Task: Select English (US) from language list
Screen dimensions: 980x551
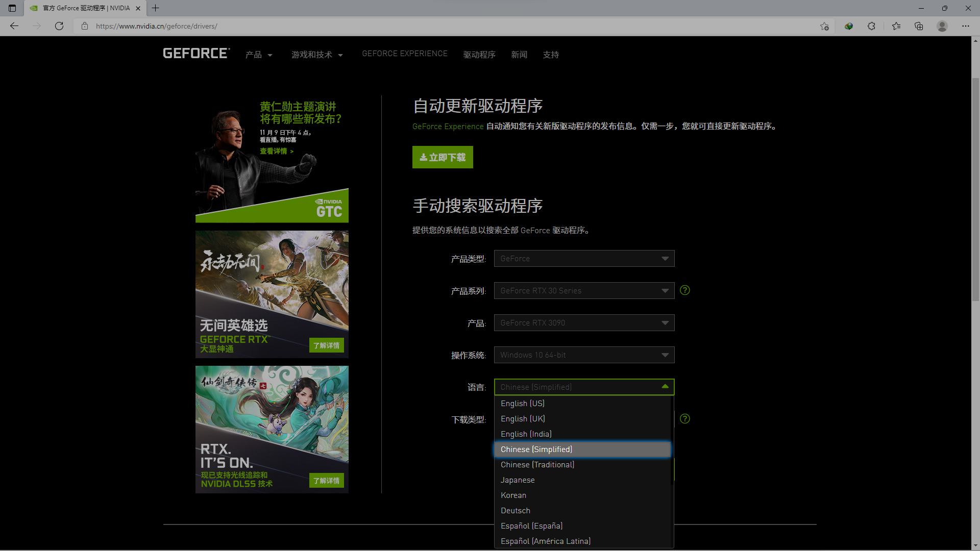Action: click(x=523, y=404)
